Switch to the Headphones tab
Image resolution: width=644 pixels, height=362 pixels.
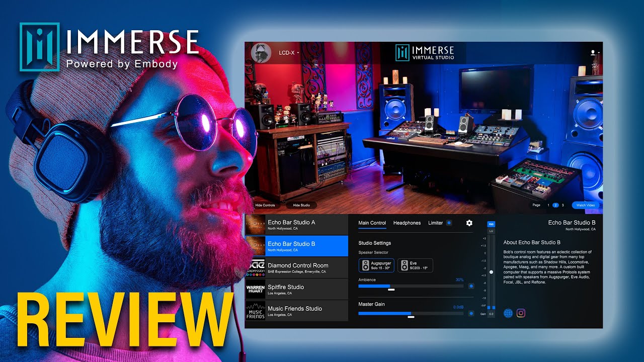407,223
